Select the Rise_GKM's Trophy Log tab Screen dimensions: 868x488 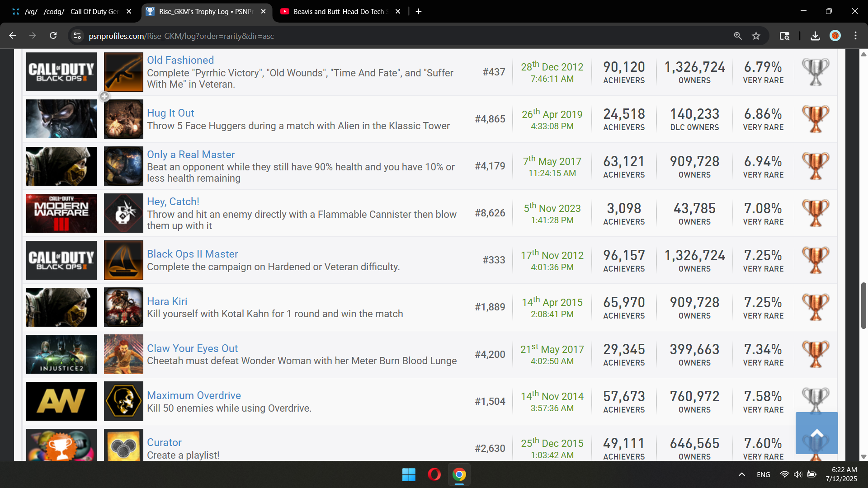pos(206,11)
